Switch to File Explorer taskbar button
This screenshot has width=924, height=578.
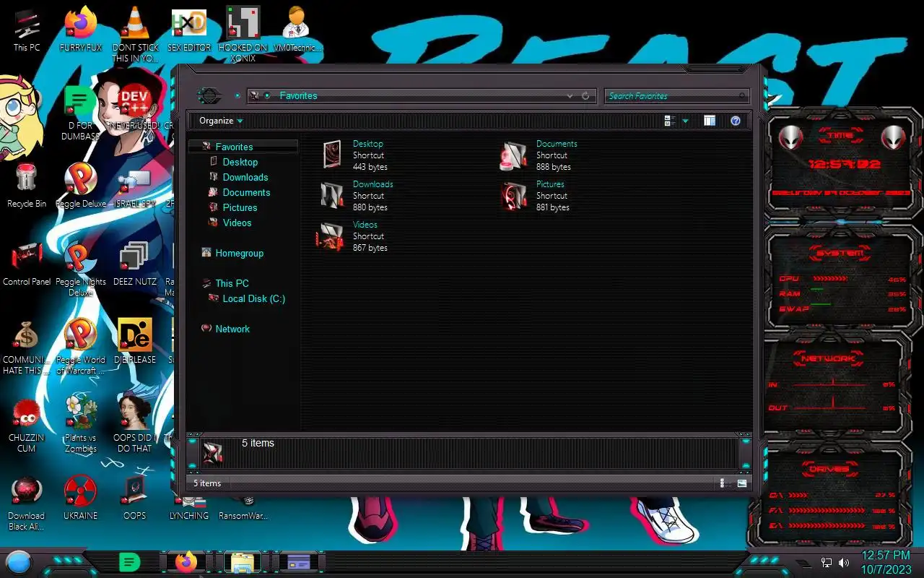[242, 561]
